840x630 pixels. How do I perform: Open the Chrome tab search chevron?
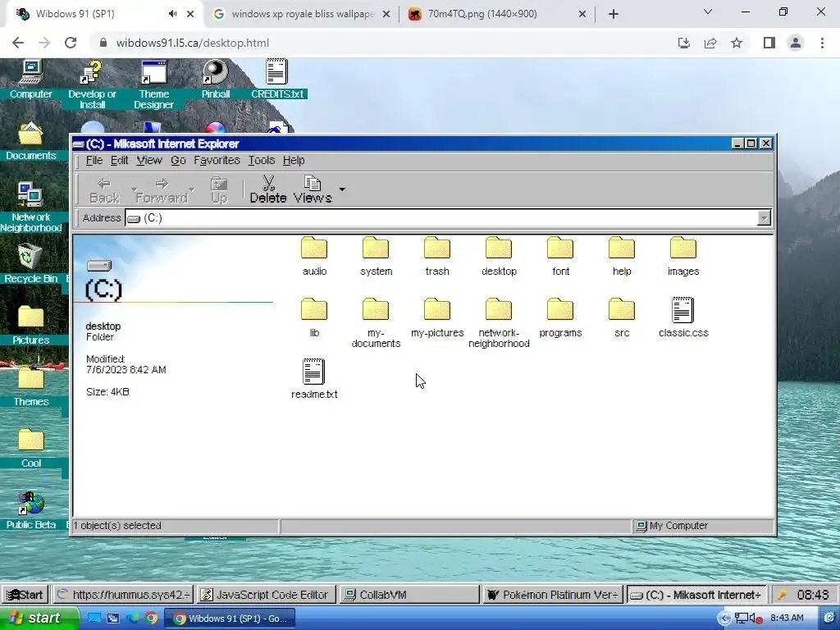(708, 11)
